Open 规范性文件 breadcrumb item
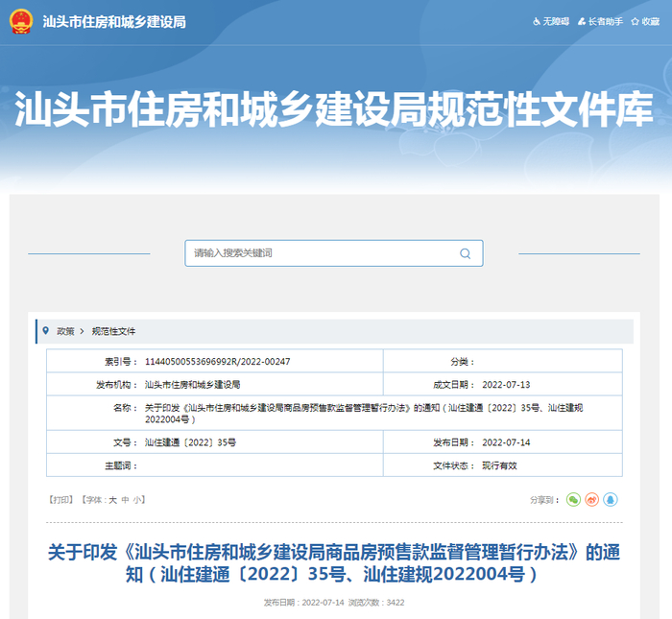Screen dimensions: 672x619 coord(113,331)
